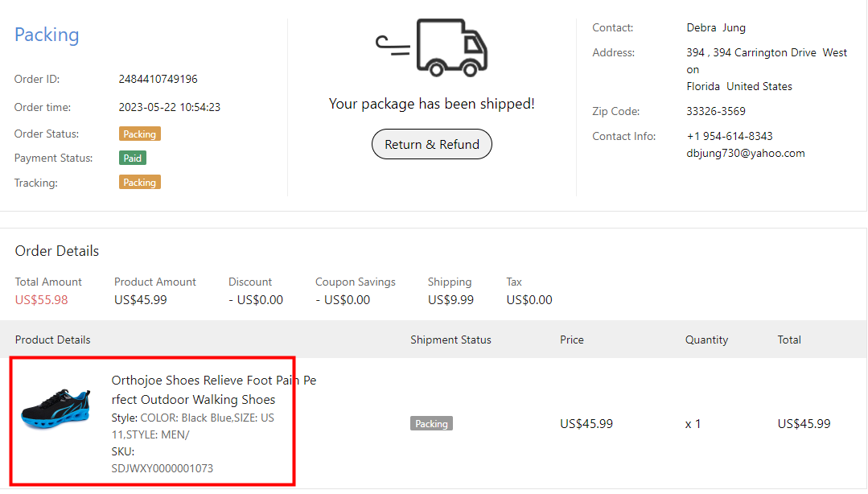Click the Packing page heading
868x494 pixels.
click(47, 35)
